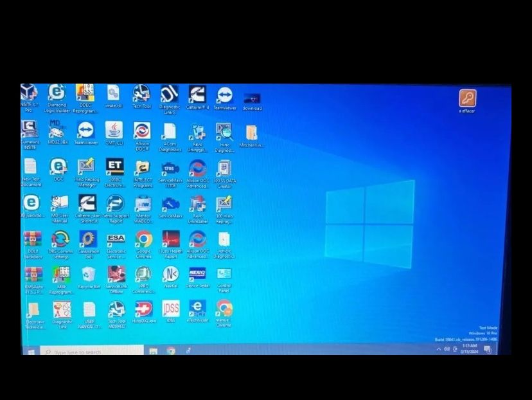Open Chrome from the taskbar

171,351
